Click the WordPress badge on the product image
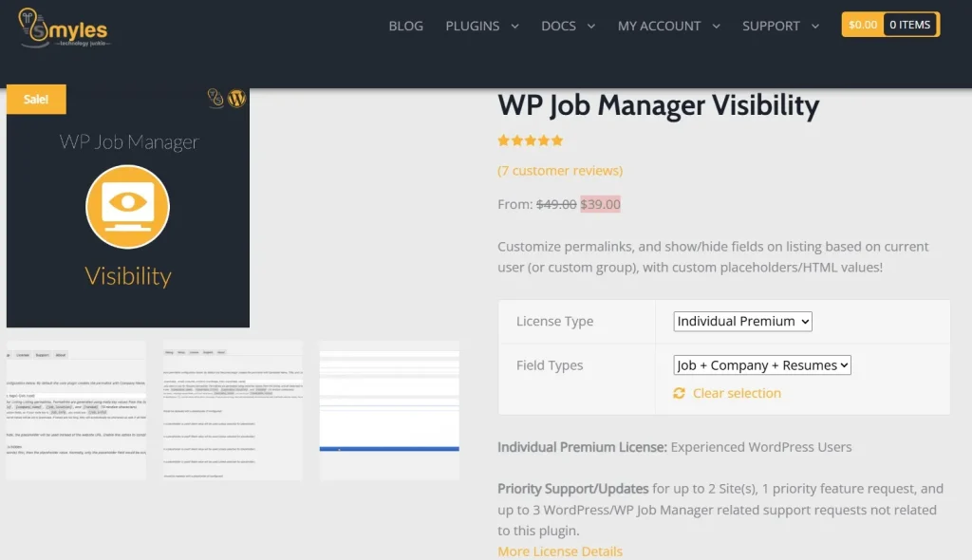972x560 pixels. point(236,98)
